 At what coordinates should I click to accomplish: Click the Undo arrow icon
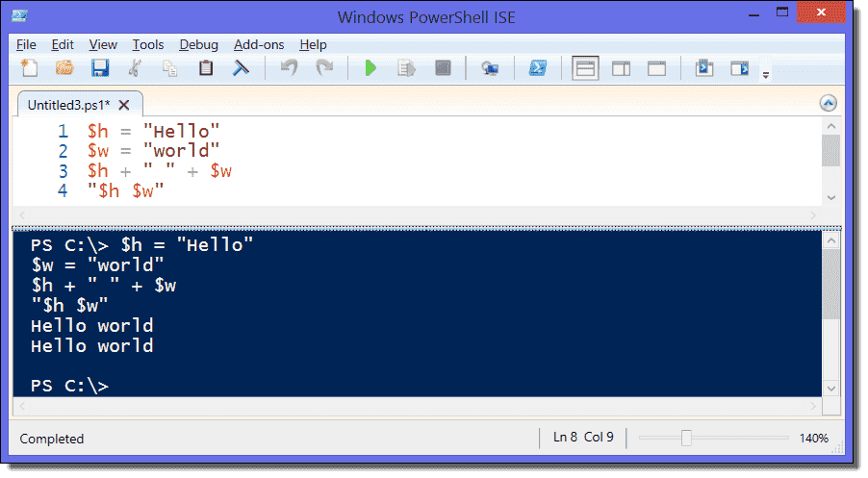289,68
